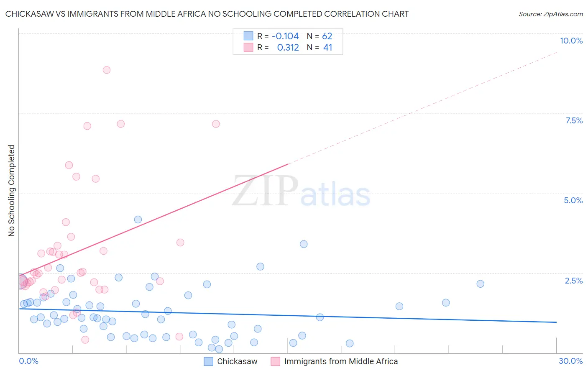Viewport: 588px width, 373px height.
Task: Click the N = 62 value in legend
Action: tap(320, 36)
